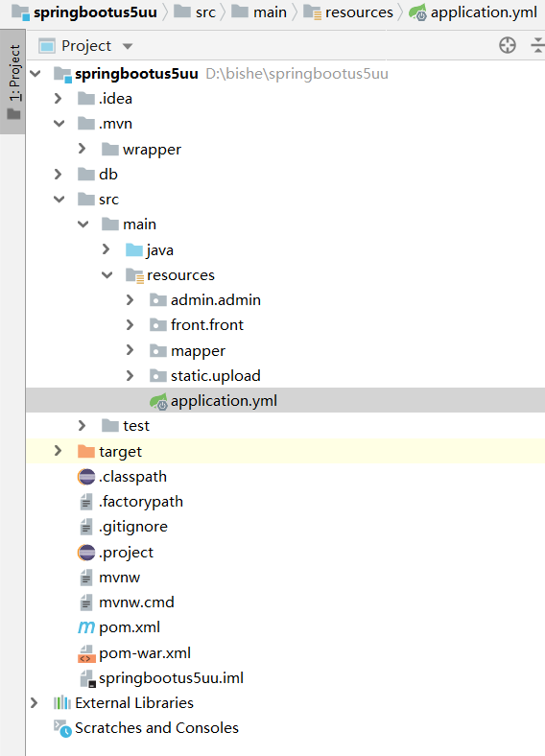Expand the target folder
The image size is (545, 756).
click(58, 451)
